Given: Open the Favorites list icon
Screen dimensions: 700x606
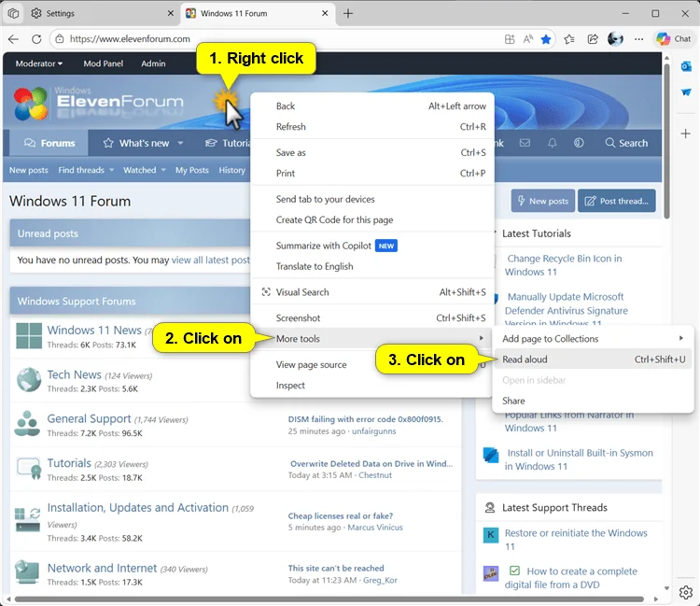Looking at the screenshot, I should point(568,39).
